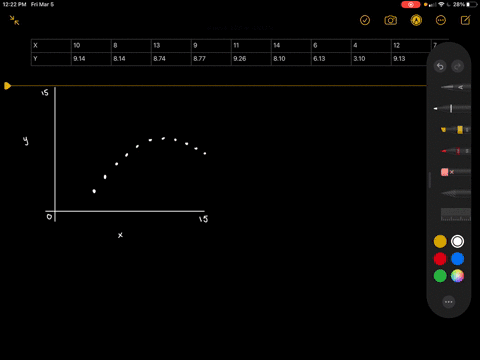Choose the yellow color swatch

tap(440, 241)
